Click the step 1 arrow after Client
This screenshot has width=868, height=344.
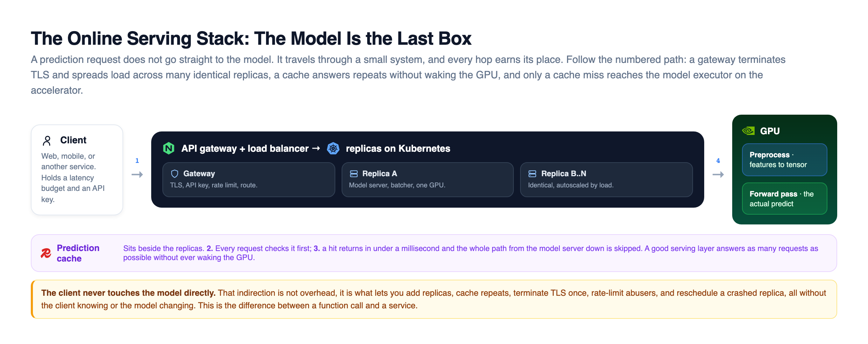tap(137, 174)
